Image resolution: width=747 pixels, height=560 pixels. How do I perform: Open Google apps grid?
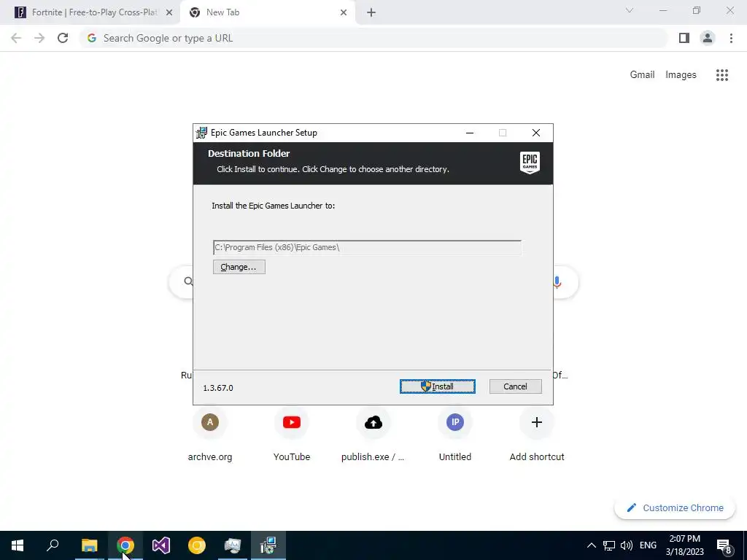coord(721,75)
